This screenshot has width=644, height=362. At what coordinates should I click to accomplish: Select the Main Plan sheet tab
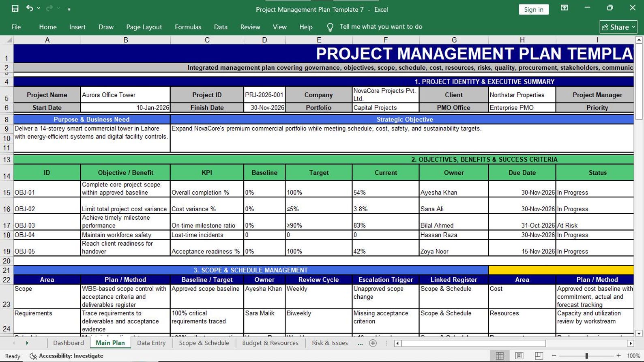[x=110, y=343]
